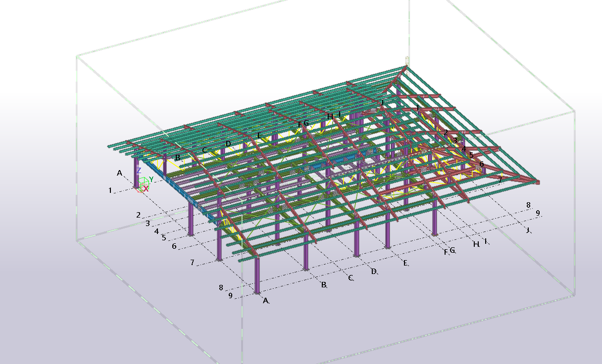Select grid label 7 on the hipped roof end

[x=500, y=179]
